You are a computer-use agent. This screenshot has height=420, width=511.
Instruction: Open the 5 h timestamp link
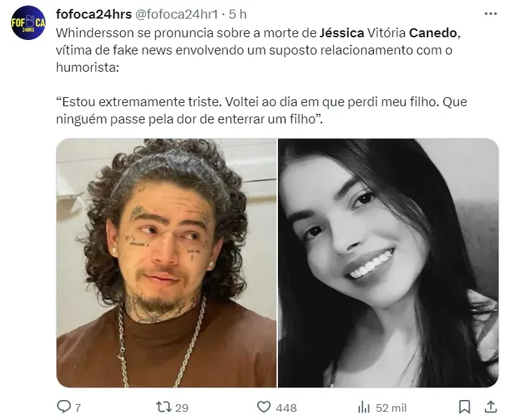238,14
